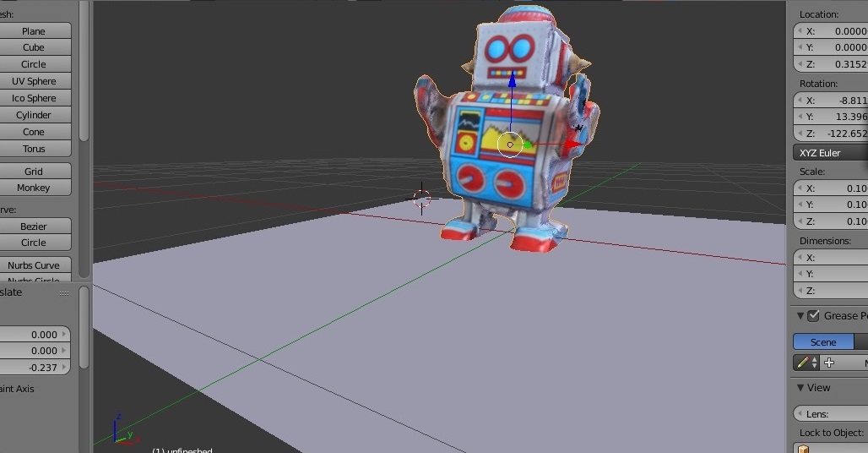Click the -0.237 translate value right arrow
Viewport: 868px width, 453px height.
pyautogui.click(x=65, y=368)
